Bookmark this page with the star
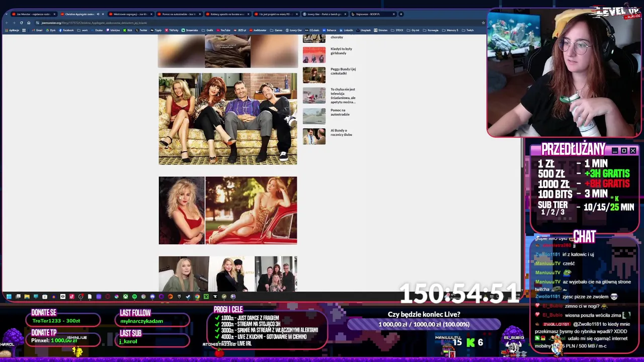Screen dimensions: 644x362 click(483, 23)
